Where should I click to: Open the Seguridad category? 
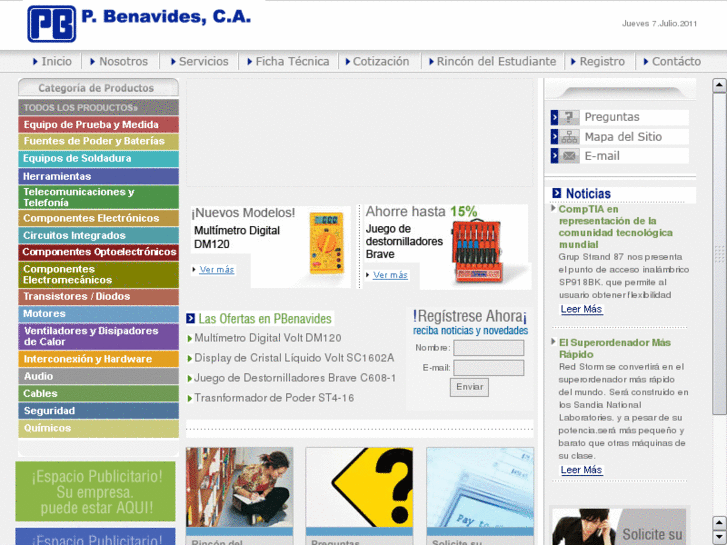click(98, 411)
